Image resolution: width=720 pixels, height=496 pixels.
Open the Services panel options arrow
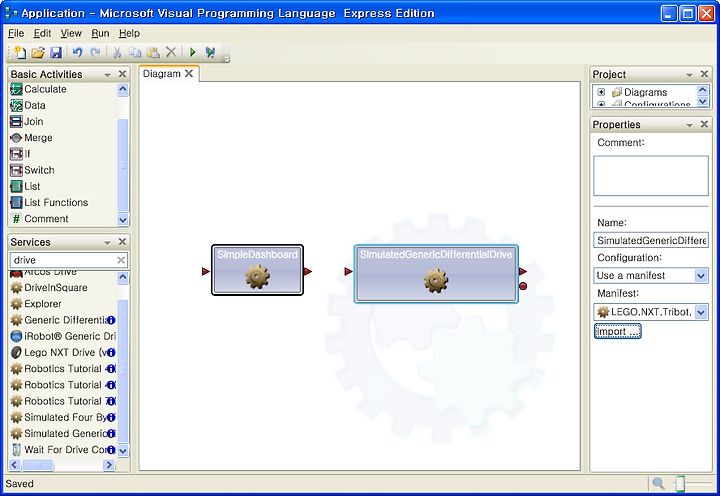[107, 242]
